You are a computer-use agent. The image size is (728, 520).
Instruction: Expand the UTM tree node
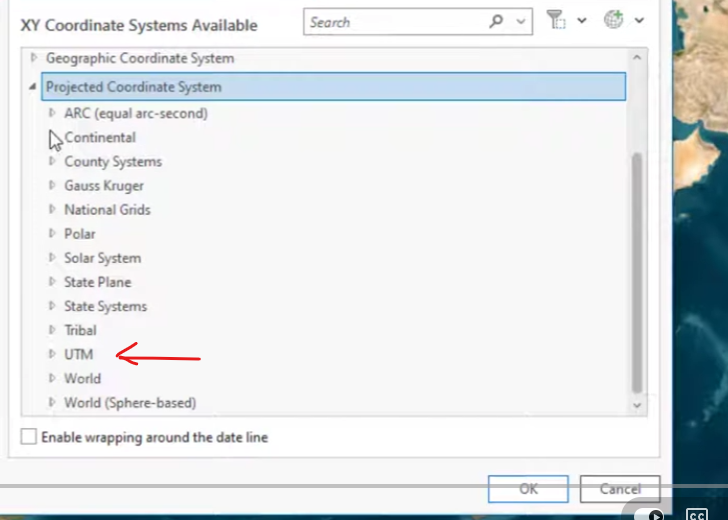click(52, 354)
